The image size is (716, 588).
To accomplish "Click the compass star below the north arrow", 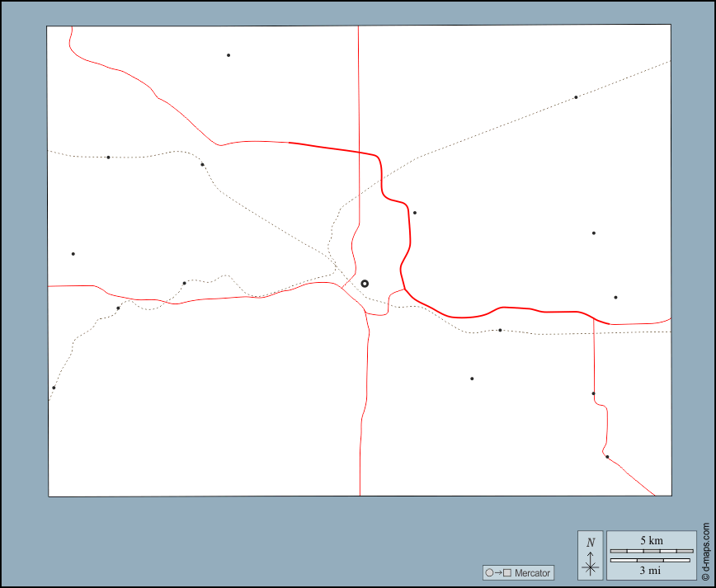I will [590, 567].
